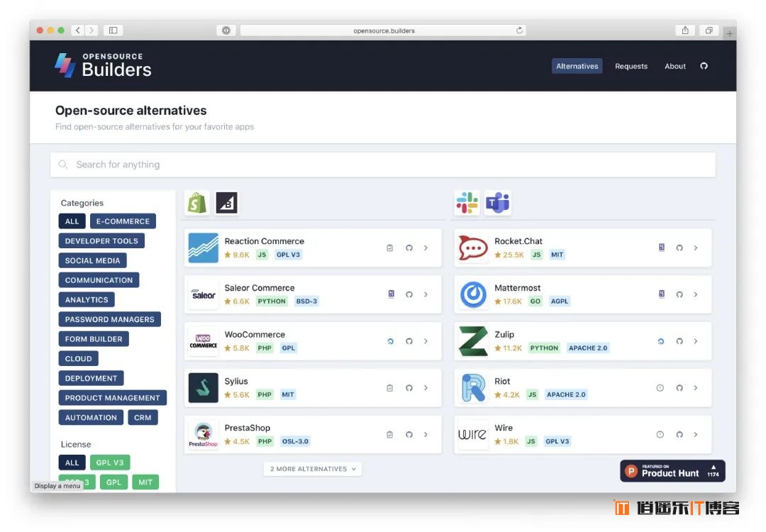Filter by AUTOMATION category
The image size is (766, 532).
(x=91, y=418)
